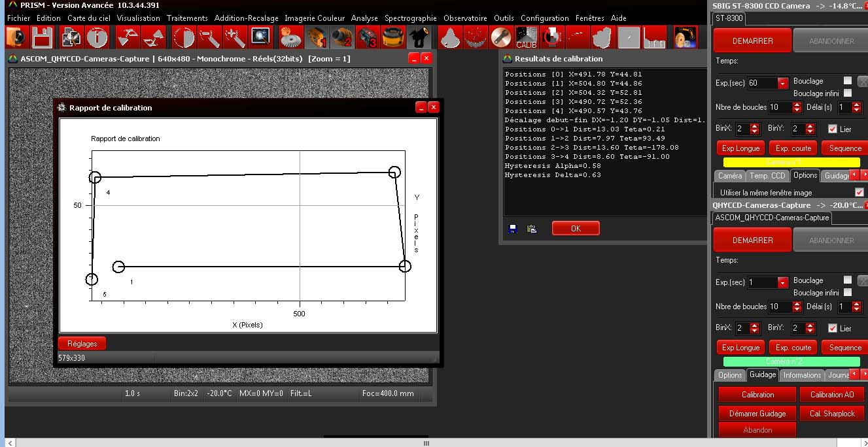Uncheck 'Utiliser la même fenêtre image'
The height and width of the screenshot is (447, 868).
[x=859, y=193]
